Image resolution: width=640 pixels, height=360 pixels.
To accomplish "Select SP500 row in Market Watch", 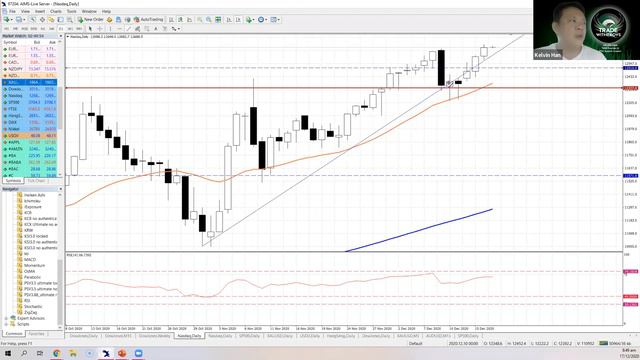I will click(x=29, y=102).
